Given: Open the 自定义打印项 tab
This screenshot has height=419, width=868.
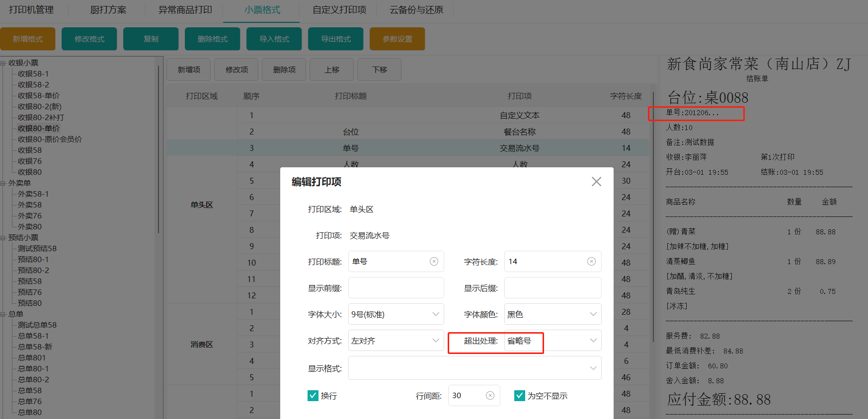Looking at the screenshot, I should (x=339, y=10).
